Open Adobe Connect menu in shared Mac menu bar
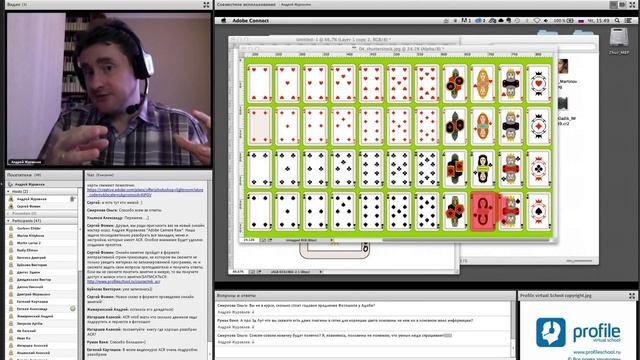This screenshot has width=640, height=360. pos(251,20)
